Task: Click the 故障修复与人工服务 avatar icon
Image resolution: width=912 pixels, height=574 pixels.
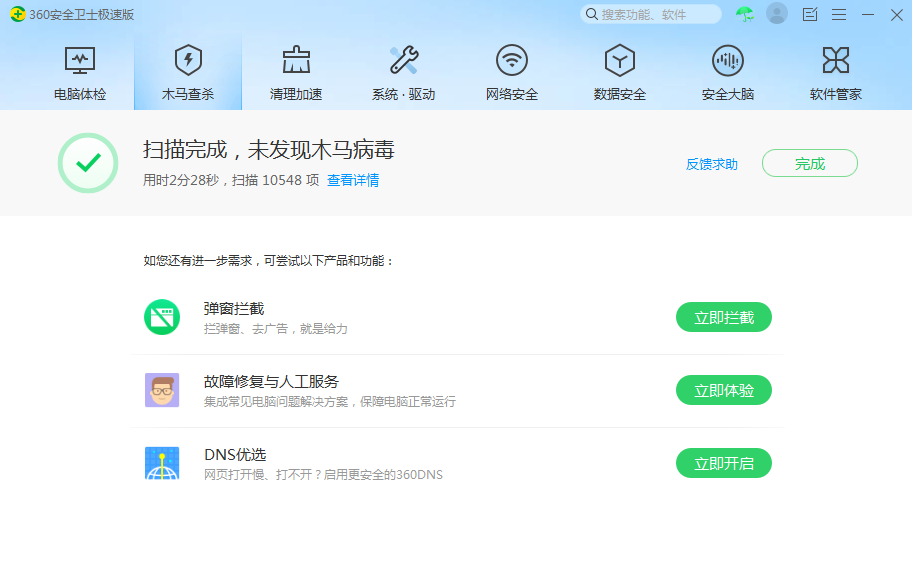Action: 162,390
